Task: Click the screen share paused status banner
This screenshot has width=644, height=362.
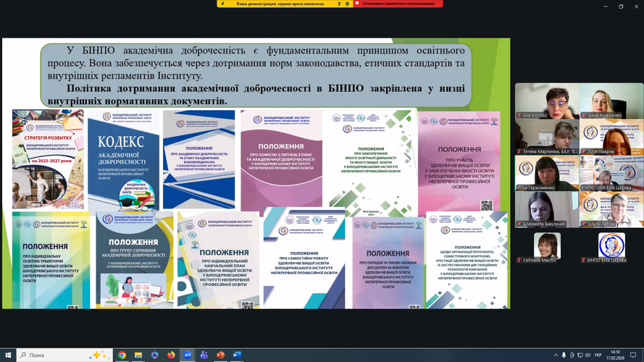Action: click(283, 4)
